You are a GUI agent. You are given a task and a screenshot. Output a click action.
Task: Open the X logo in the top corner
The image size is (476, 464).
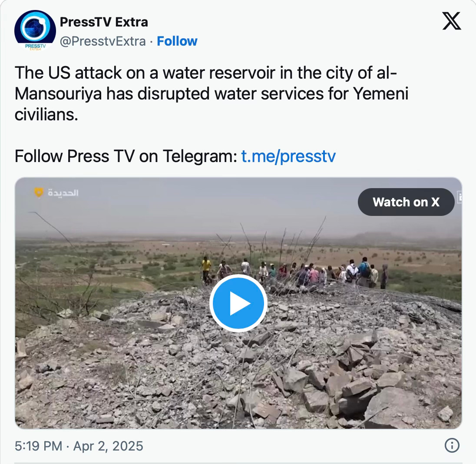coord(452,21)
